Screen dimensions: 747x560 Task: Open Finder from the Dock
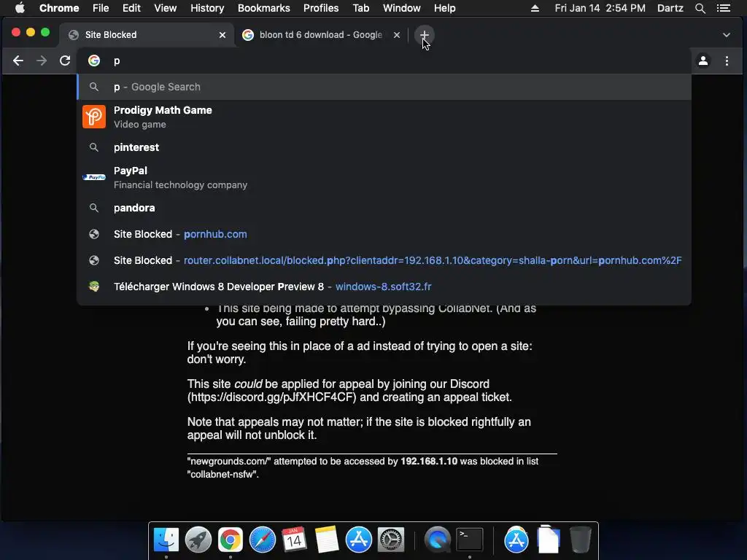click(x=166, y=540)
